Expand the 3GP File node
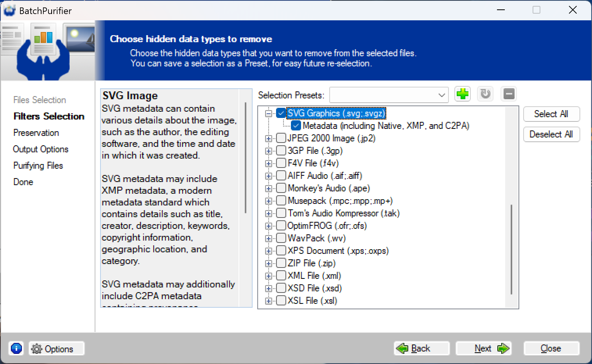This screenshot has width=592, height=364. 269,151
